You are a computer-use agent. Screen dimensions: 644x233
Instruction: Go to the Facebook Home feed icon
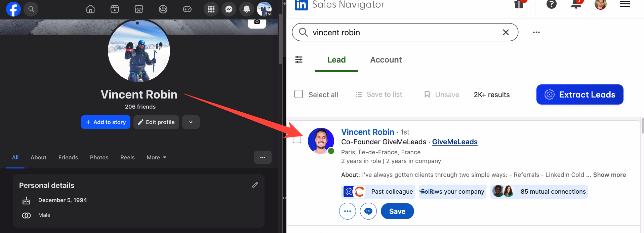[90, 9]
